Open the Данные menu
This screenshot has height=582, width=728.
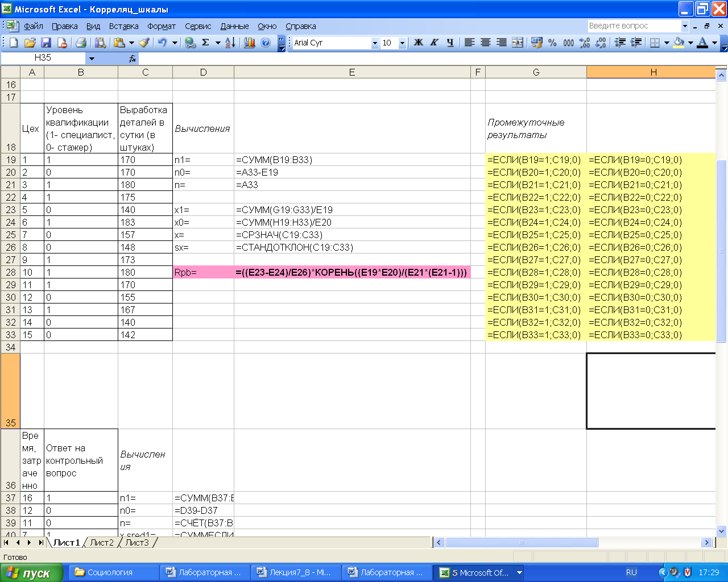pos(235,26)
